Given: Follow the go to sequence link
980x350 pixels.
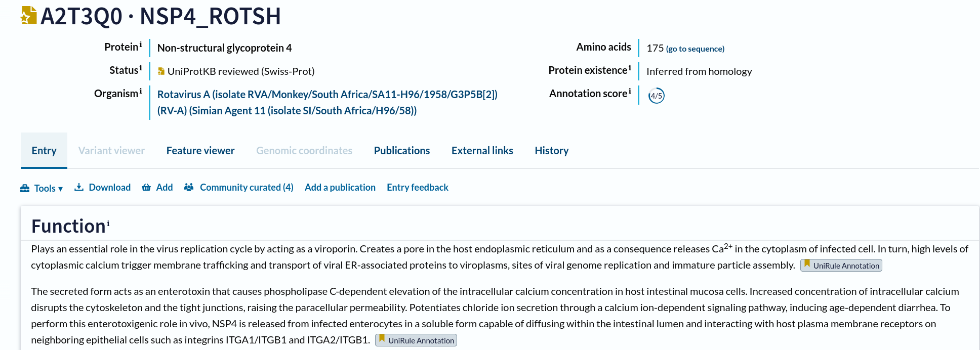Looking at the screenshot, I should pos(695,49).
